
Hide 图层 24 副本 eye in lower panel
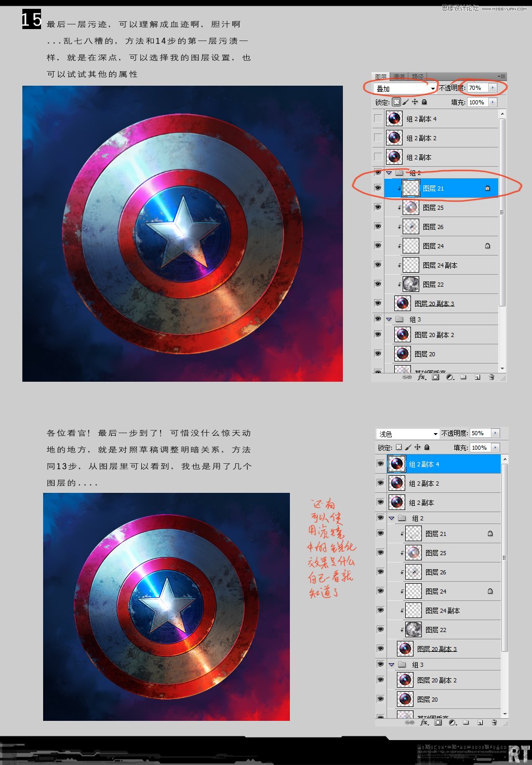coord(380,610)
